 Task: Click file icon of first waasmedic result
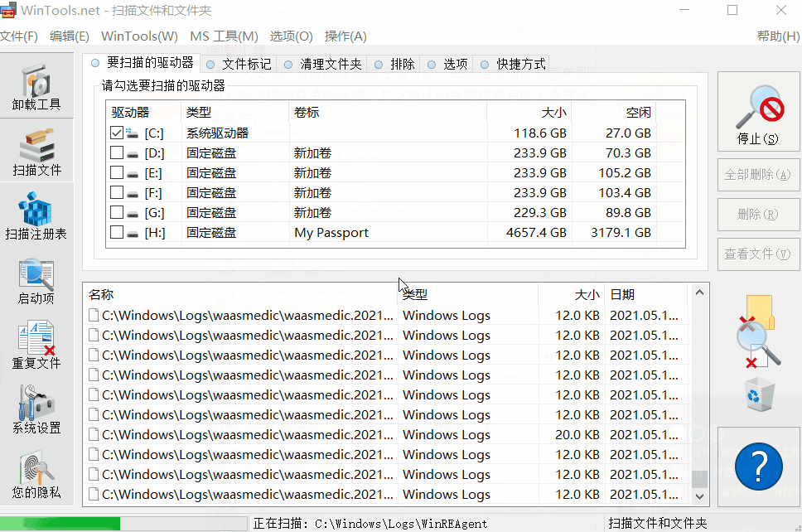click(94, 315)
